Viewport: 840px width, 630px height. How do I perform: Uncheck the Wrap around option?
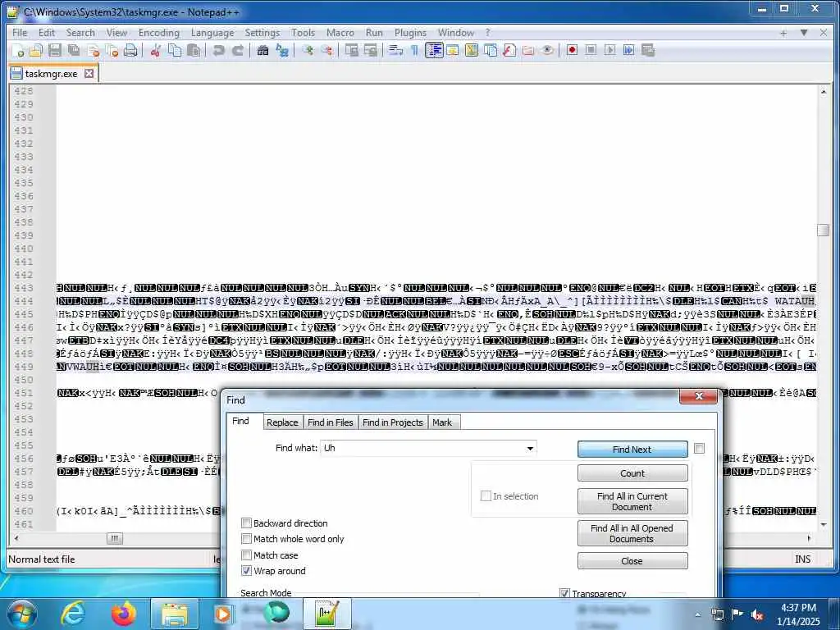click(246, 571)
